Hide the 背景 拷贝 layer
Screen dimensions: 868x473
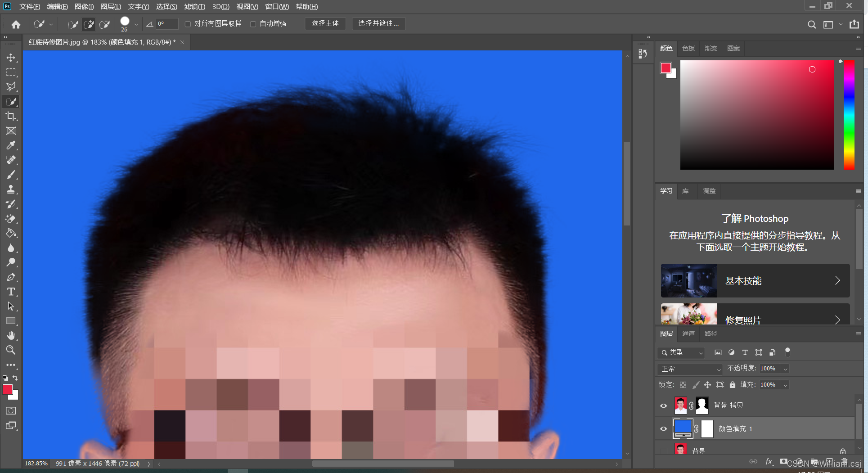[x=663, y=405]
